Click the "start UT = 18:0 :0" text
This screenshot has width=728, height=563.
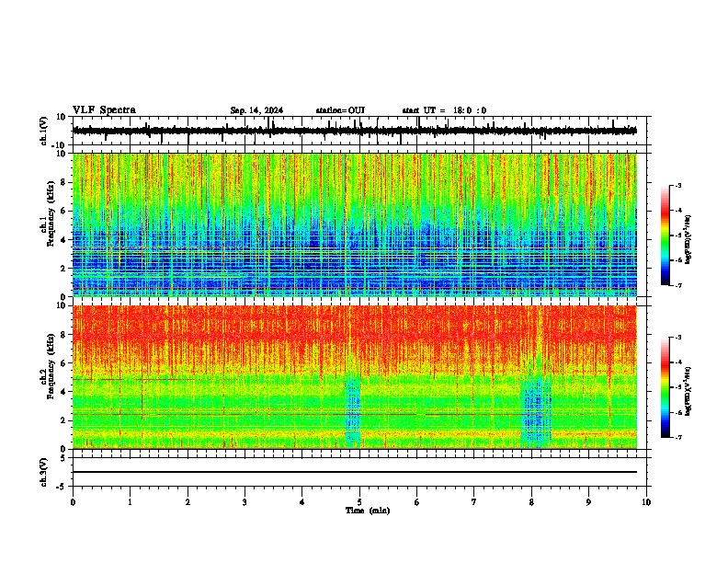point(444,110)
